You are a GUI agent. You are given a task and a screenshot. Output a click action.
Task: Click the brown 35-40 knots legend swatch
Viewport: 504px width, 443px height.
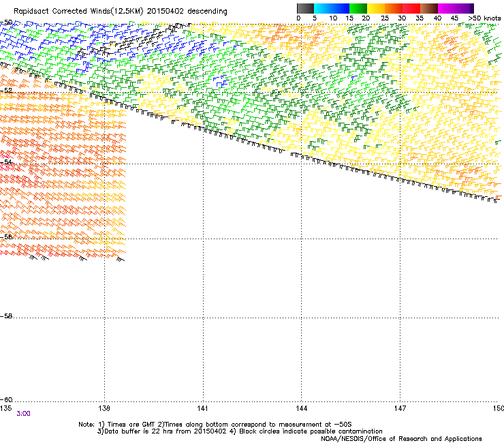pos(429,8)
